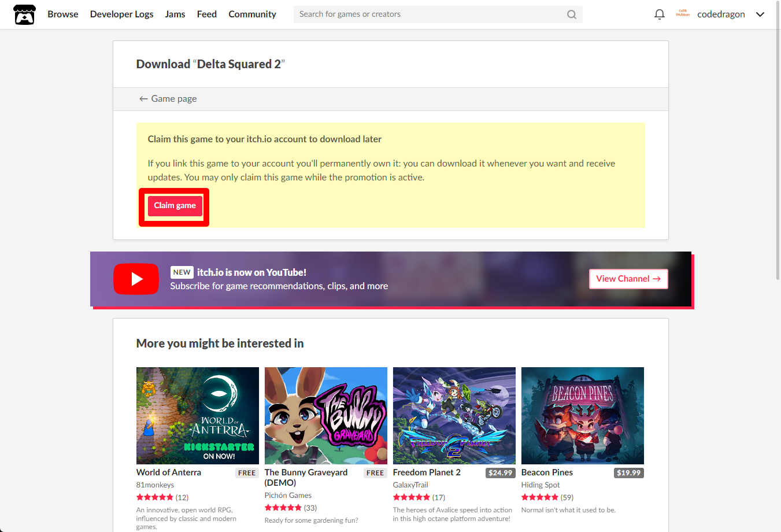Click the 'More you might be interested in' heading
This screenshot has height=532, width=781.
(220, 343)
